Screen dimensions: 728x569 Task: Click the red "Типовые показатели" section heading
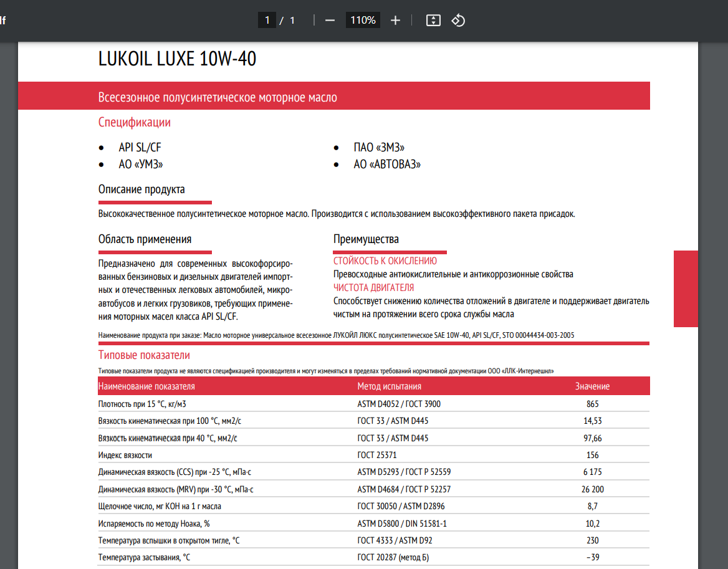[x=144, y=355]
